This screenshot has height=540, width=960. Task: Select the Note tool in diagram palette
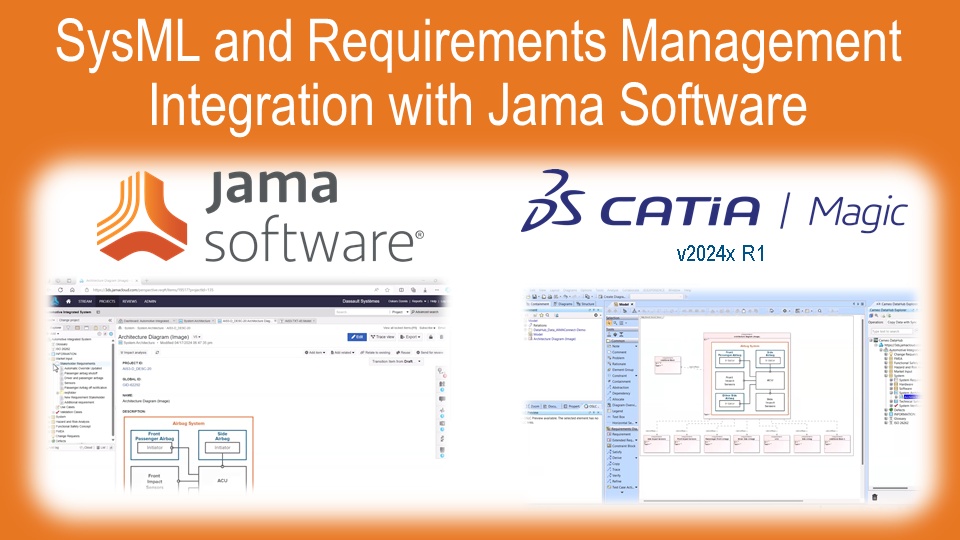tap(615, 347)
